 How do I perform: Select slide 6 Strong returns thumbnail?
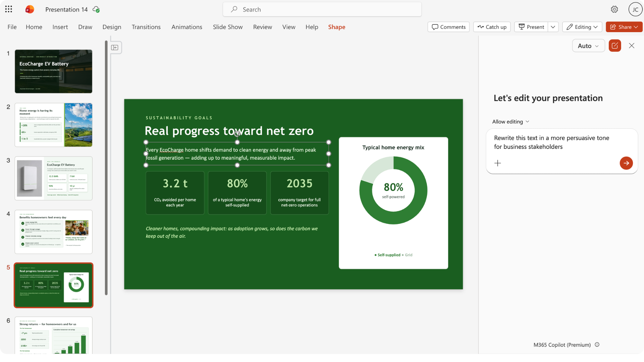(x=53, y=335)
